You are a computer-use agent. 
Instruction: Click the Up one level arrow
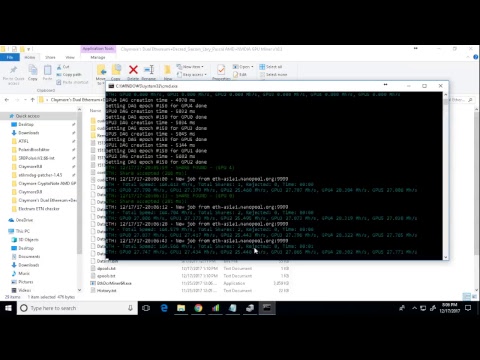coord(32,100)
